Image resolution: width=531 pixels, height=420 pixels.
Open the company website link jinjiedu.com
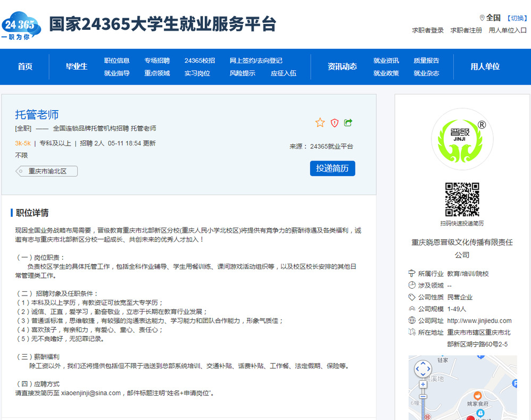click(479, 321)
